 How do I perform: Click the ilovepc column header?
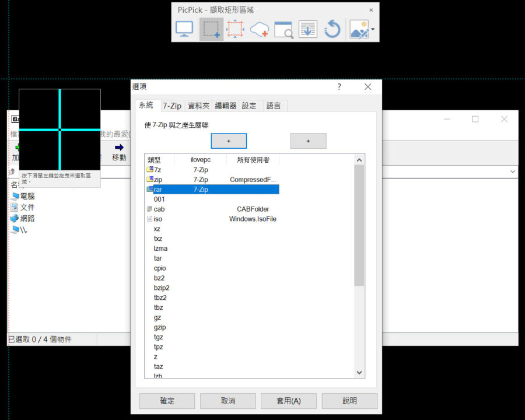click(x=201, y=160)
